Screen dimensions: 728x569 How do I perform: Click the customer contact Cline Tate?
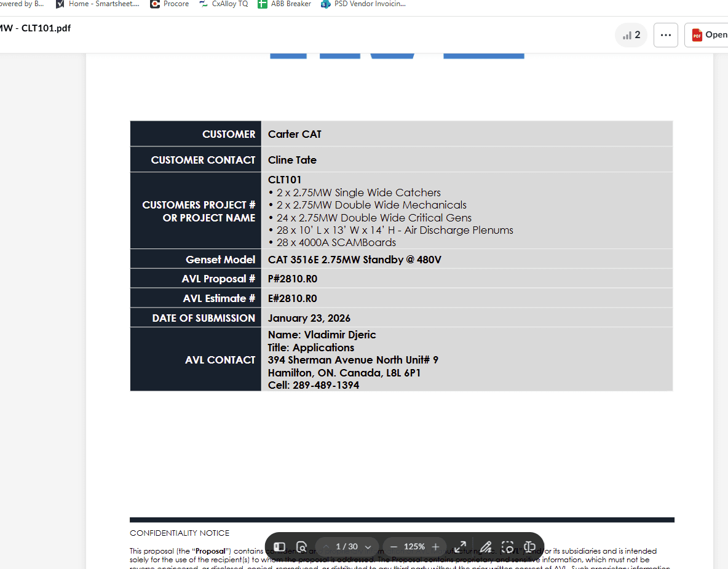pos(292,161)
